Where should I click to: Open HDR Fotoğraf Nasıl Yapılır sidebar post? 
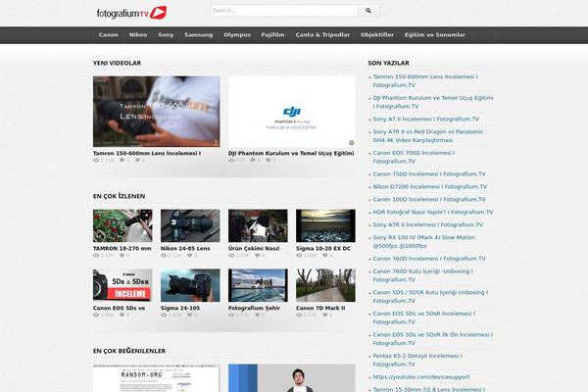pos(433,212)
